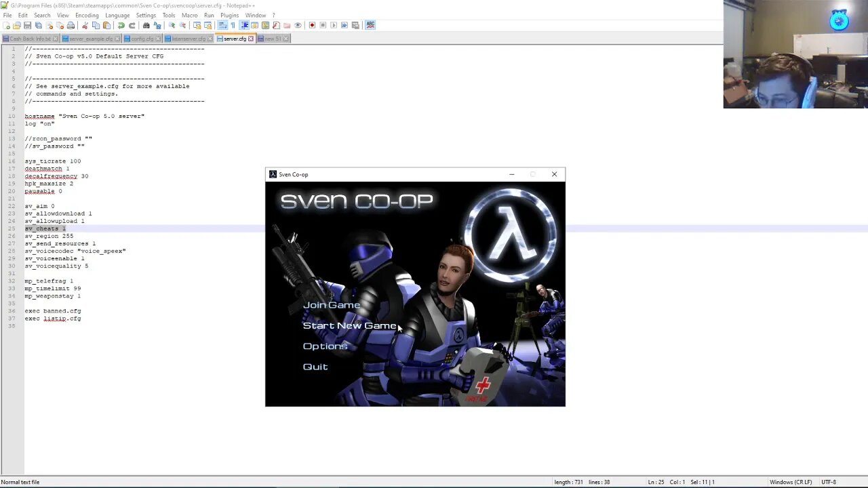Click the Stop Recording macro icon

[323, 25]
